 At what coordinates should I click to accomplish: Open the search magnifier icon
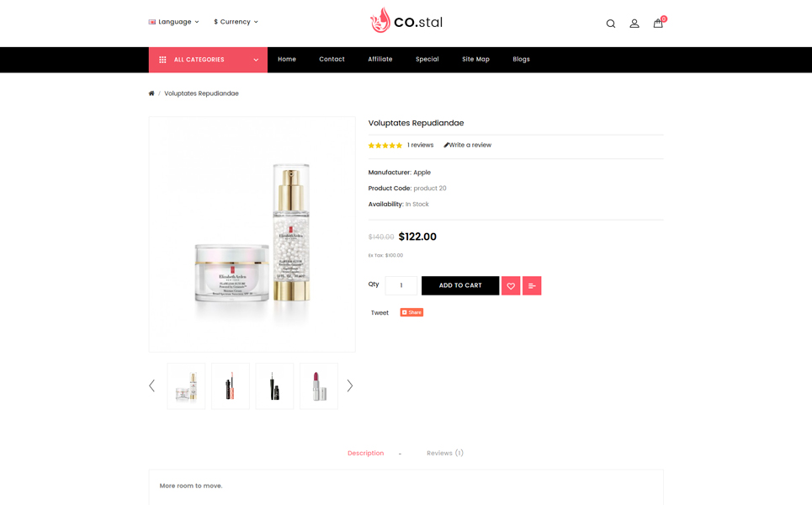[x=611, y=24]
